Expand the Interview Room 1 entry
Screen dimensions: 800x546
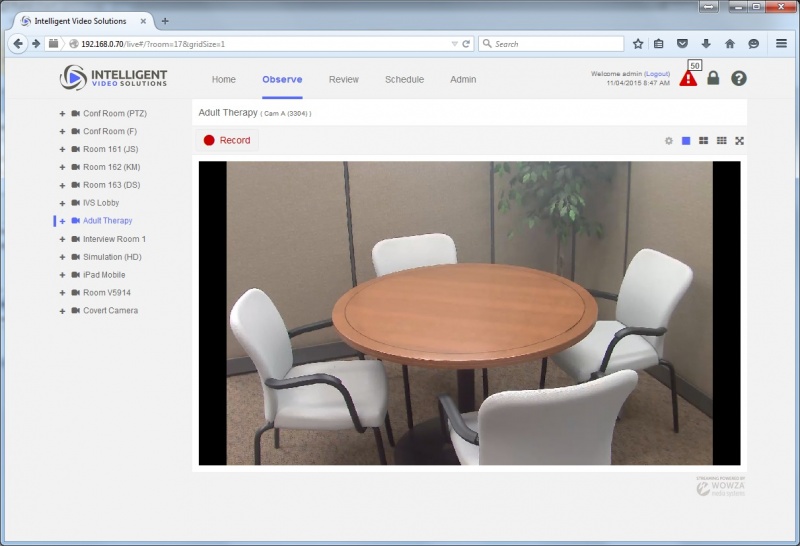click(x=62, y=239)
